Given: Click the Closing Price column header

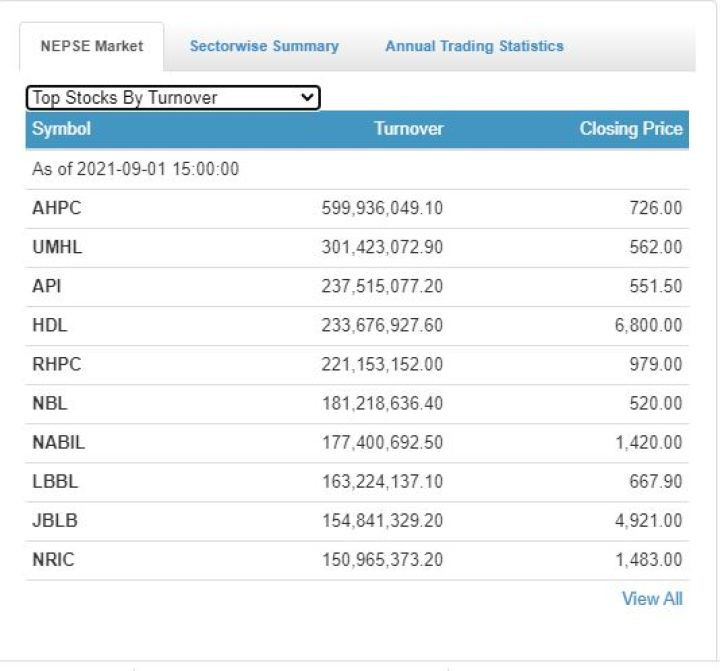Looking at the screenshot, I should (631, 128).
